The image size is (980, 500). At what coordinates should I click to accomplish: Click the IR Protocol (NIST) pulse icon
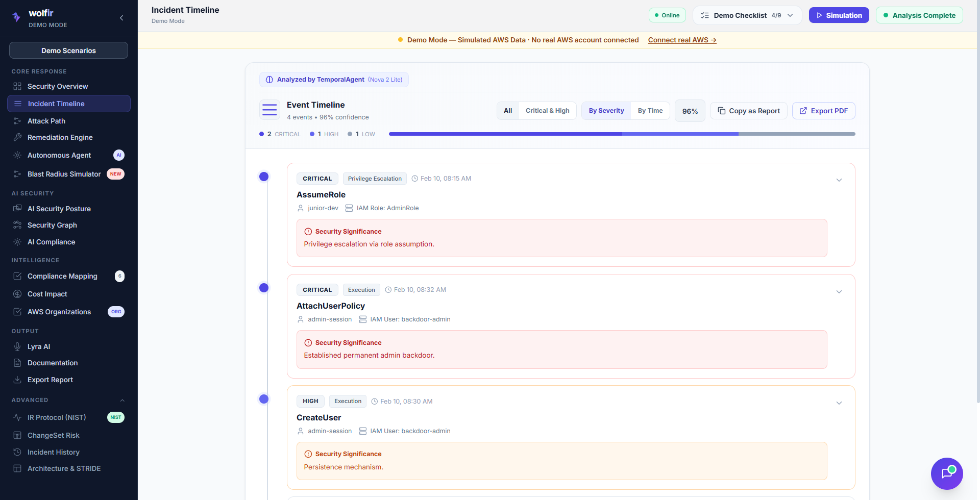[x=17, y=417]
